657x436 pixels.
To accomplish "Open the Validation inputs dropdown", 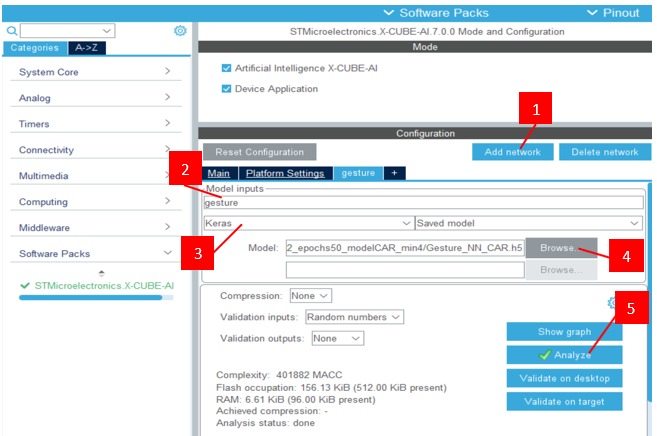I will tap(354, 317).
